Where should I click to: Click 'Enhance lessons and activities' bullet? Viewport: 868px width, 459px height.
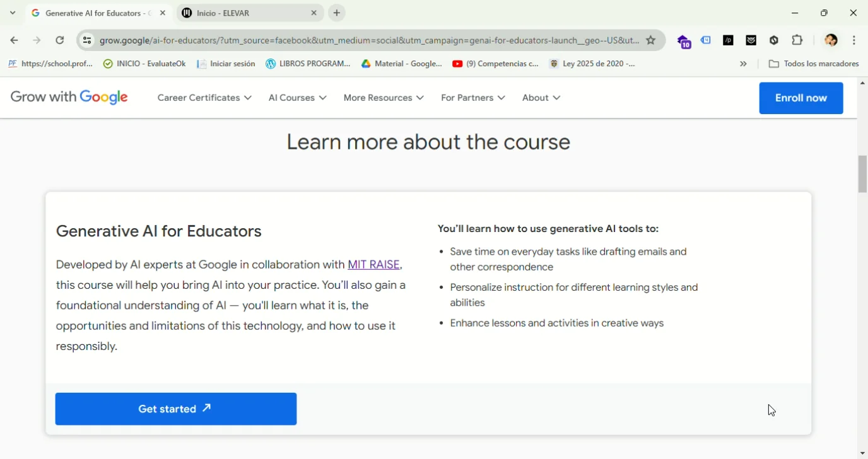pos(557,323)
